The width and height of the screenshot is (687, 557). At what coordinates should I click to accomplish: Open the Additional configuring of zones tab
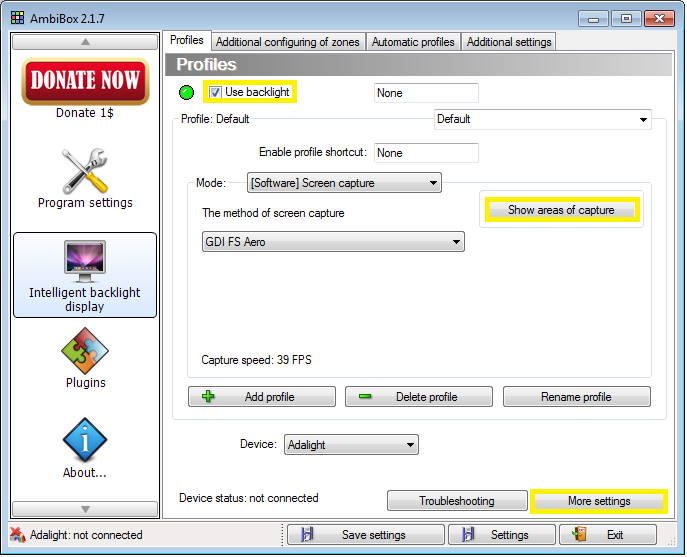(x=288, y=42)
